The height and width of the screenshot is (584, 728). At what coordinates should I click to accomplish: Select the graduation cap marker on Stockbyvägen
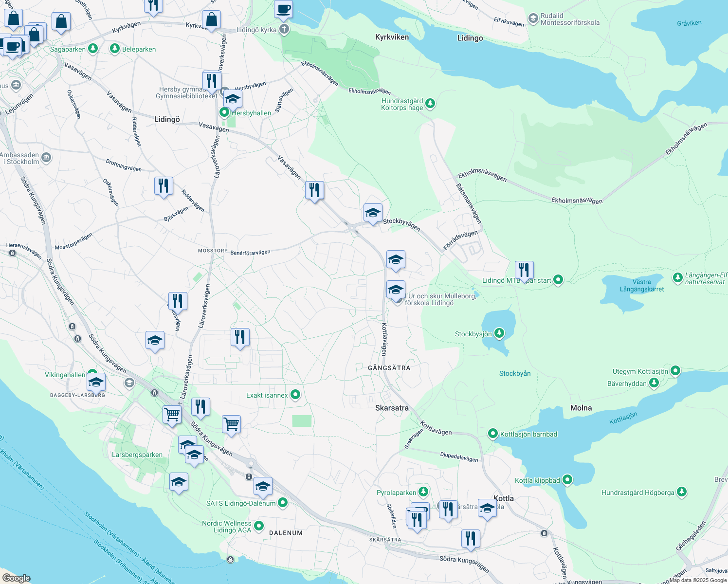(x=372, y=213)
